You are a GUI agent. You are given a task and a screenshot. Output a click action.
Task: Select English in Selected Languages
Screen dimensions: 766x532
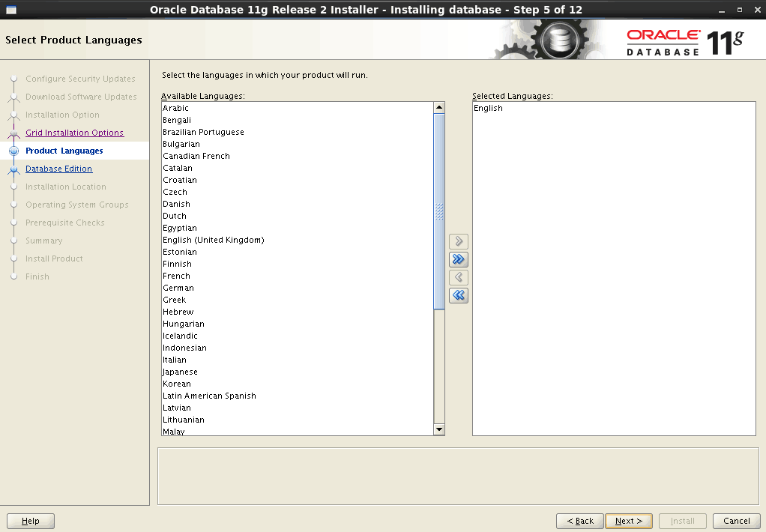(x=614, y=108)
